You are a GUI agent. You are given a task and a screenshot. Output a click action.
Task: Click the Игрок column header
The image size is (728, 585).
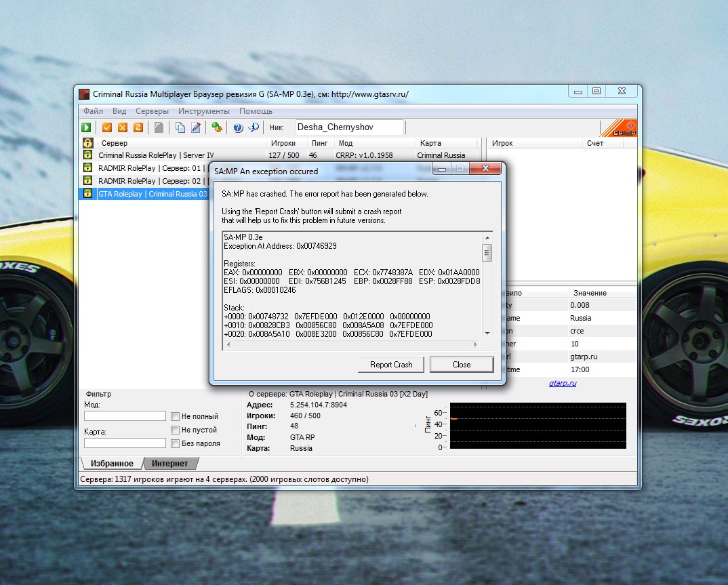pyautogui.click(x=535, y=143)
